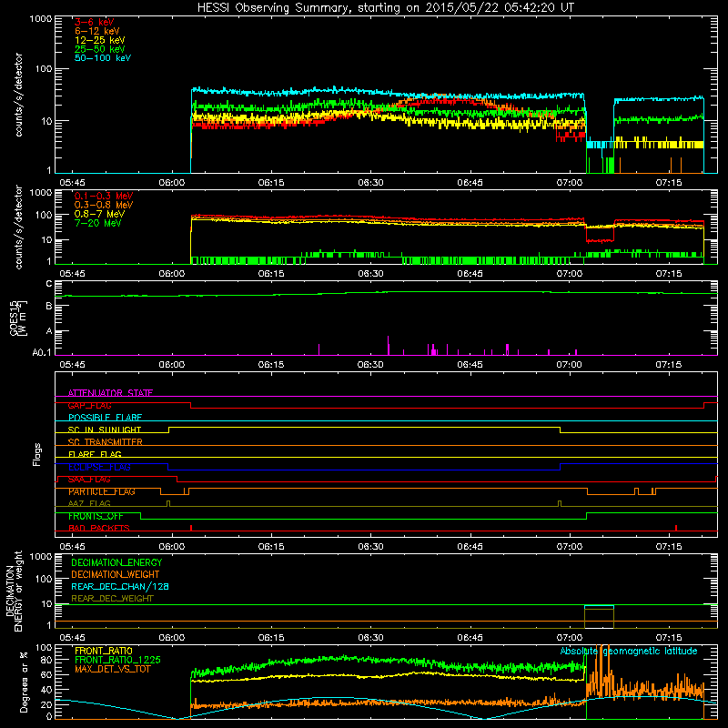Click the Absolute geomagnetic latitude label
Viewport: 728px width, 728px height.
(x=629, y=651)
